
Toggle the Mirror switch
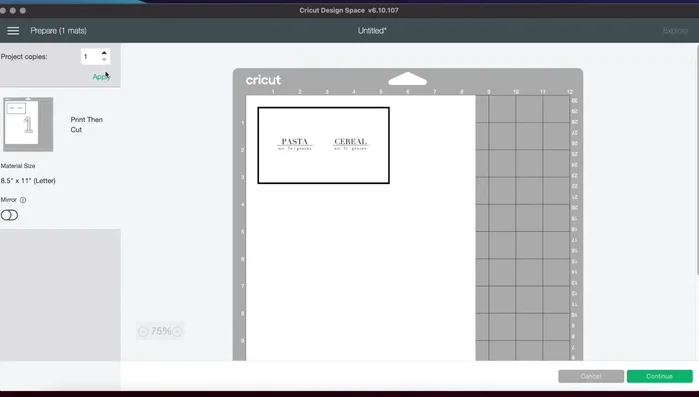(9, 215)
